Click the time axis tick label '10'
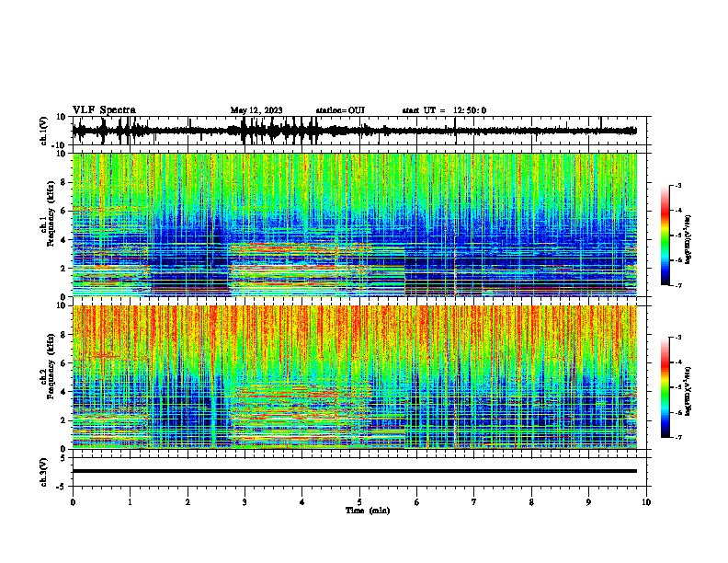The width and height of the screenshot is (728, 563). [x=646, y=502]
